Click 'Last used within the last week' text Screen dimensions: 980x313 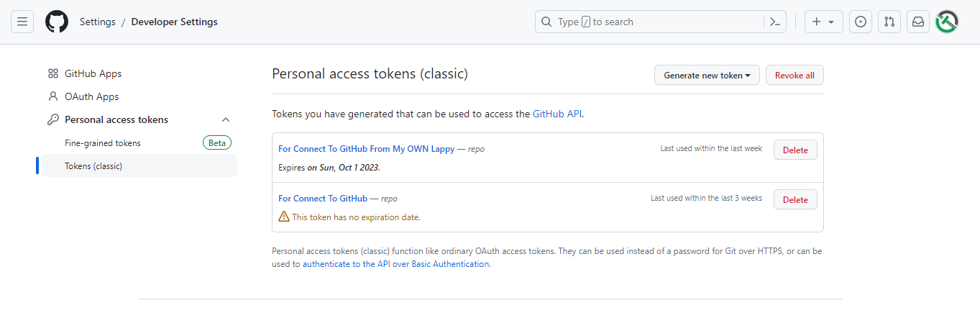(711, 148)
